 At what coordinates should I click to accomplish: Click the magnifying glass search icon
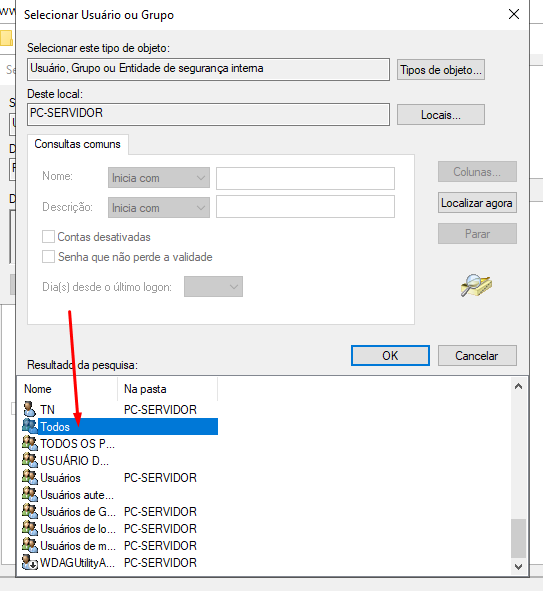(x=476, y=285)
